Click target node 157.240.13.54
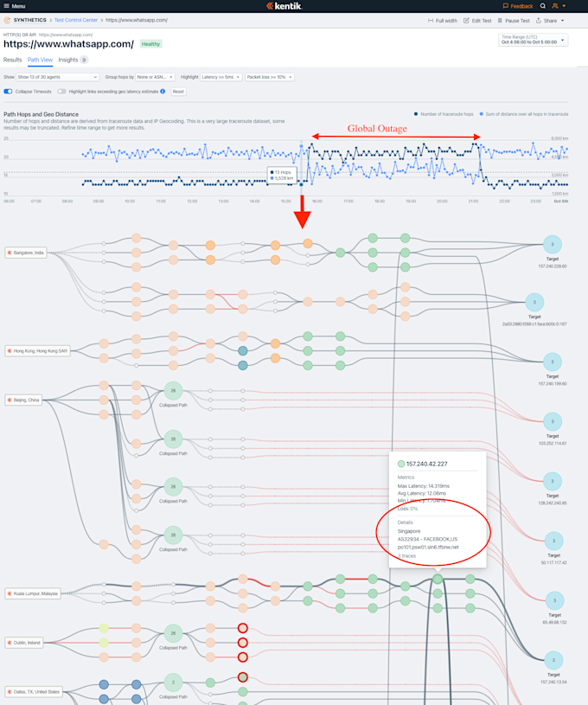Image resolution: width=588 pixels, height=705 pixels. 553,660
